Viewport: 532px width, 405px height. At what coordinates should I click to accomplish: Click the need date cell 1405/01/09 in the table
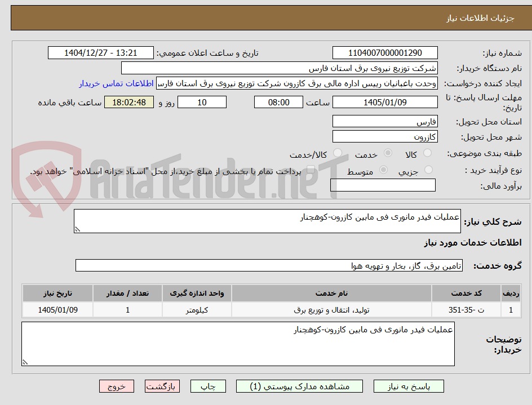[57, 310]
